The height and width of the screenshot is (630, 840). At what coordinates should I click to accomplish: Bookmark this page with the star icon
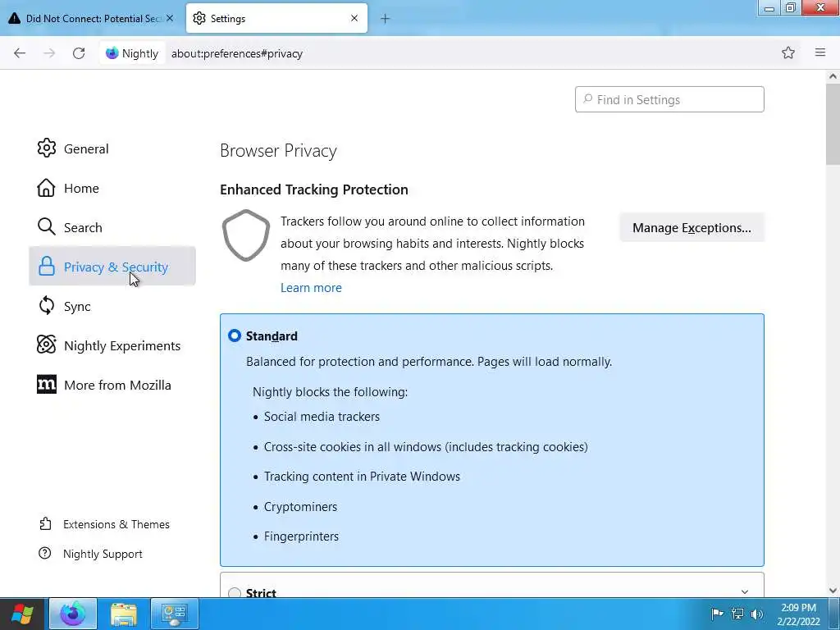[x=788, y=52]
